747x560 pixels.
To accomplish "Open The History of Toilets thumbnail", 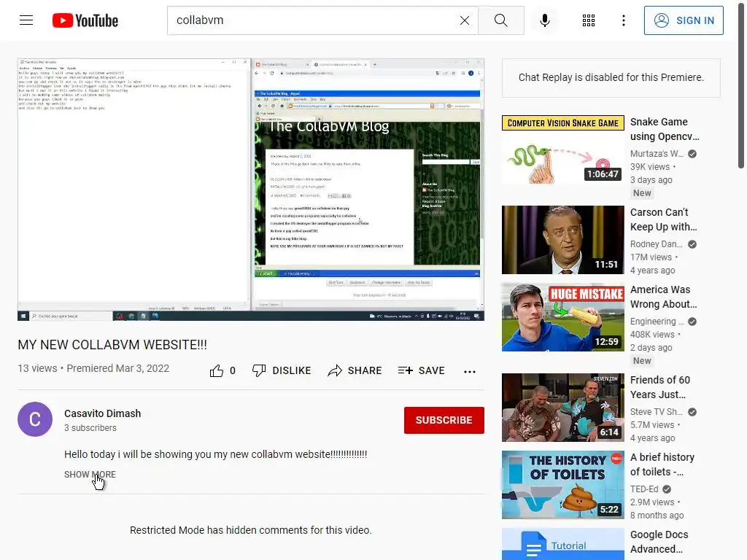I will 562,485.
